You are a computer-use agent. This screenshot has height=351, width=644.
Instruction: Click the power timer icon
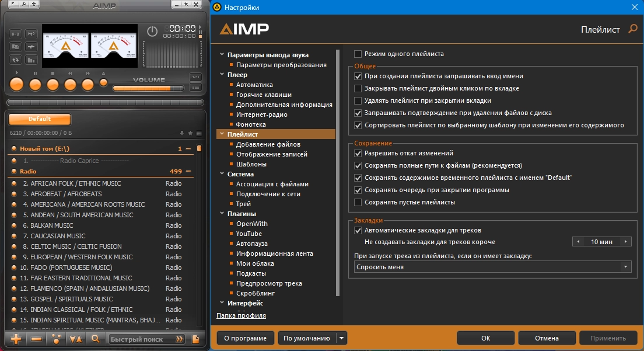(152, 31)
